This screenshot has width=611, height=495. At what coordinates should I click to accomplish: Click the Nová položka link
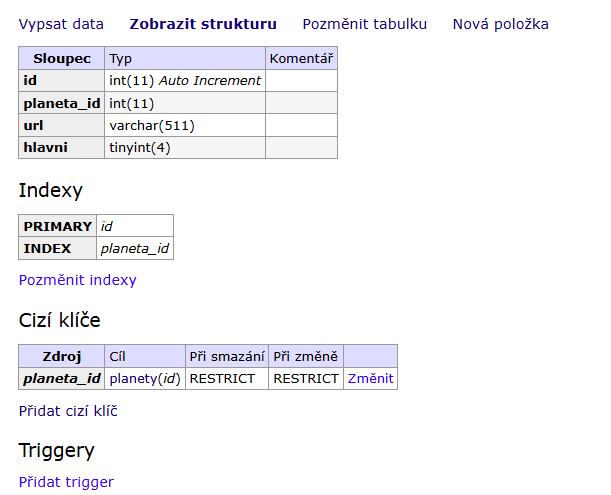coord(500,24)
